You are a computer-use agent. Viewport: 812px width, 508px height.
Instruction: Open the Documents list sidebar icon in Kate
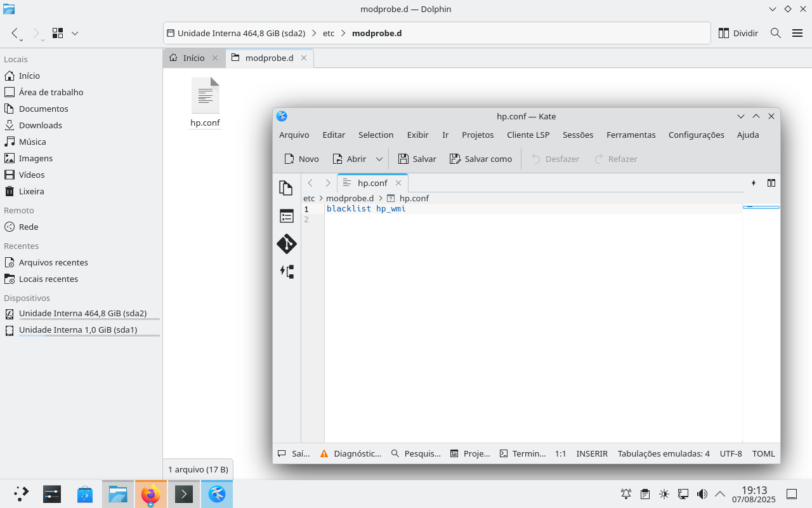click(287, 188)
